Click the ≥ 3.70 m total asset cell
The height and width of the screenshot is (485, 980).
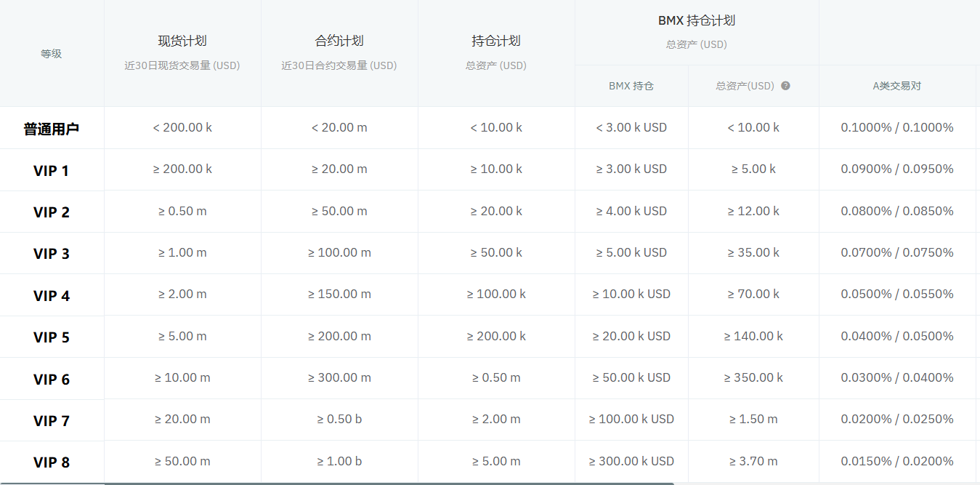(753, 461)
